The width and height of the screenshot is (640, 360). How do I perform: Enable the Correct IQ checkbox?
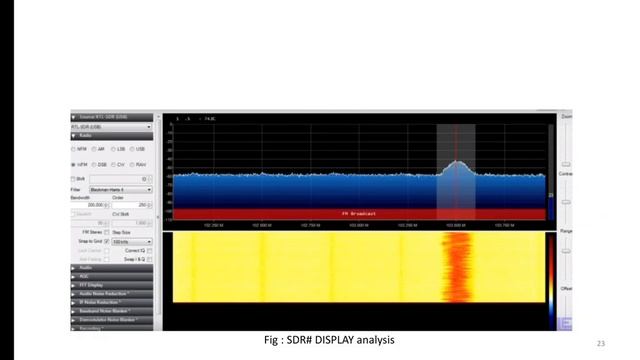pos(149,251)
